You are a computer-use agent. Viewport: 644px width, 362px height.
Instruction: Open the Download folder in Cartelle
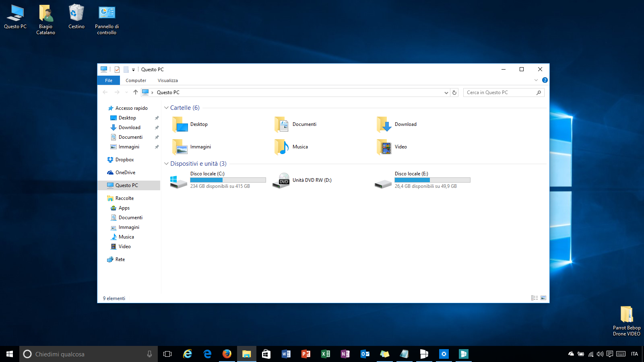click(x=397, y=124)
